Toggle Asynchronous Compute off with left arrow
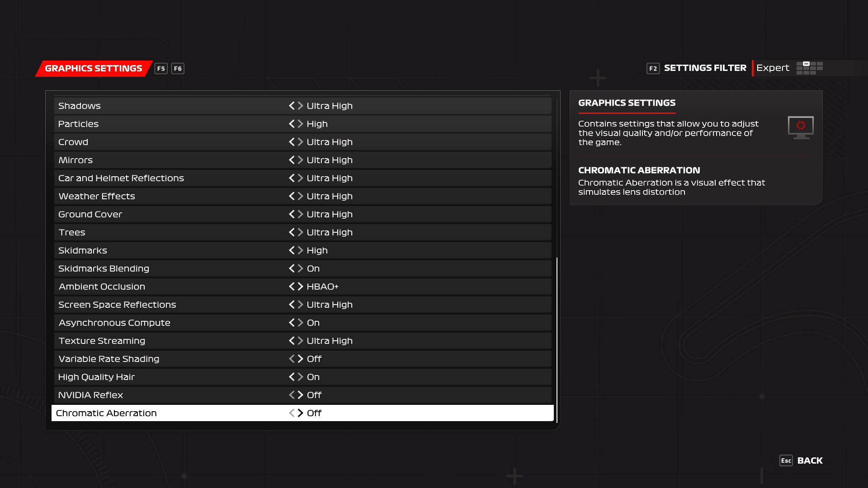Image resolution: width=868 pixels, height=488 pixels. 292,323
